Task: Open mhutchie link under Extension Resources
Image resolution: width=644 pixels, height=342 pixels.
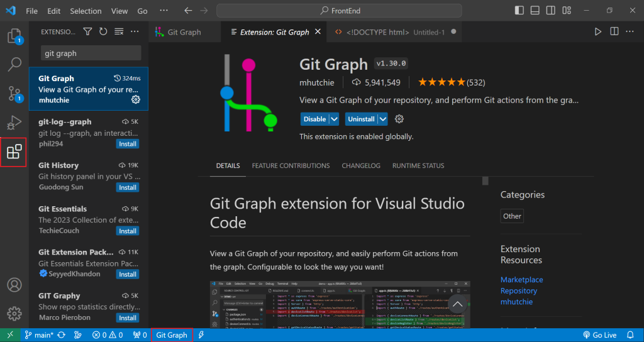Action: click(516, 302)
